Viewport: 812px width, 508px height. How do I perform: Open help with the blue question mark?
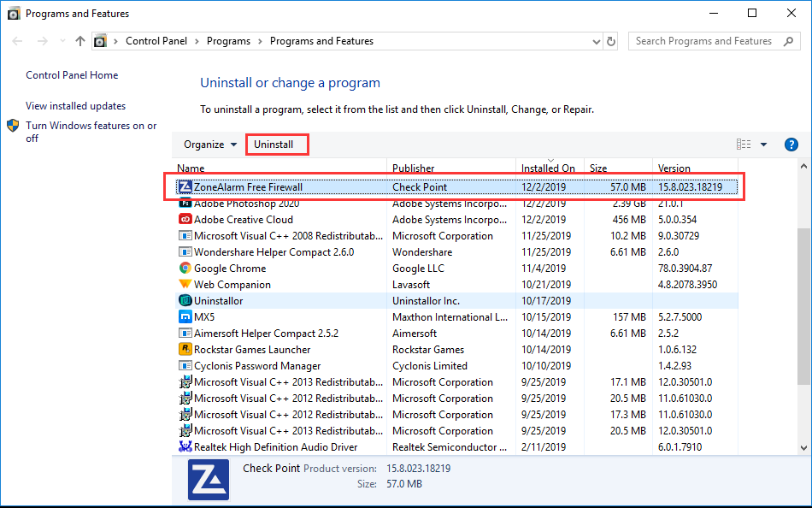(x=791, y=145)
